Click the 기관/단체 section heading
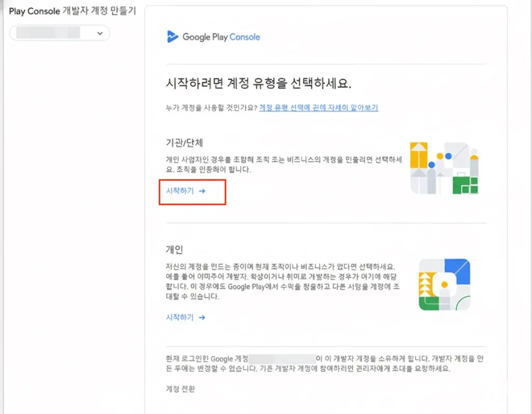The width and height of the screenshot is (532, 414). (x=184, y=143)
